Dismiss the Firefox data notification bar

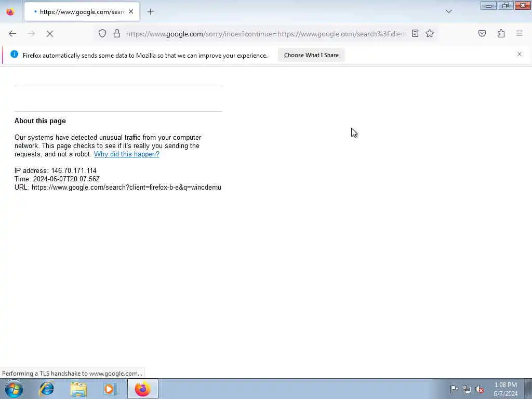[520, 54]
